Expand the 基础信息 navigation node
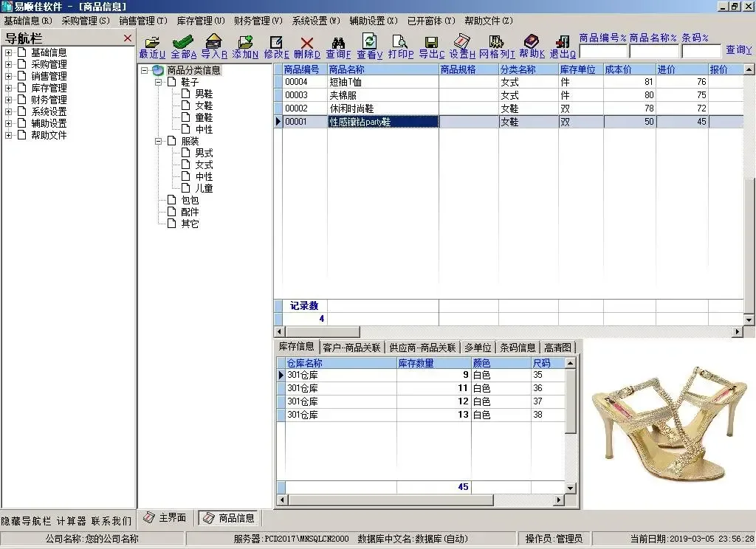 [8, 52]
